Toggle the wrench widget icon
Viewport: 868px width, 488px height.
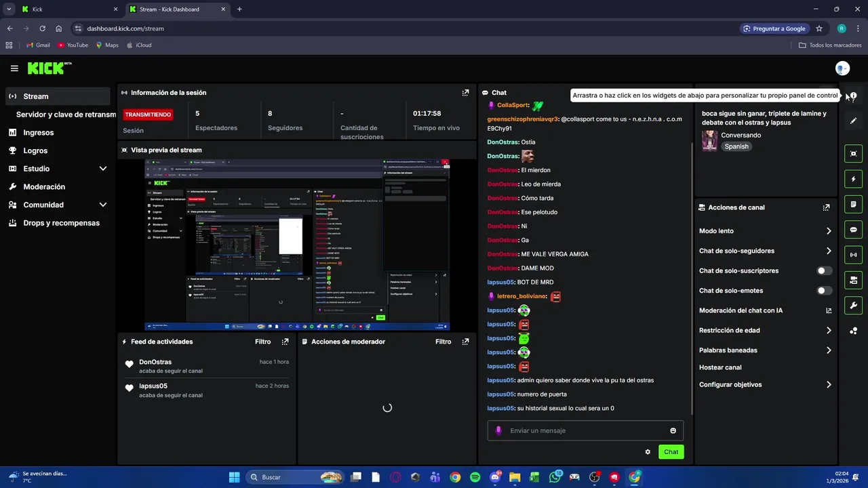[x=854, y=305]
